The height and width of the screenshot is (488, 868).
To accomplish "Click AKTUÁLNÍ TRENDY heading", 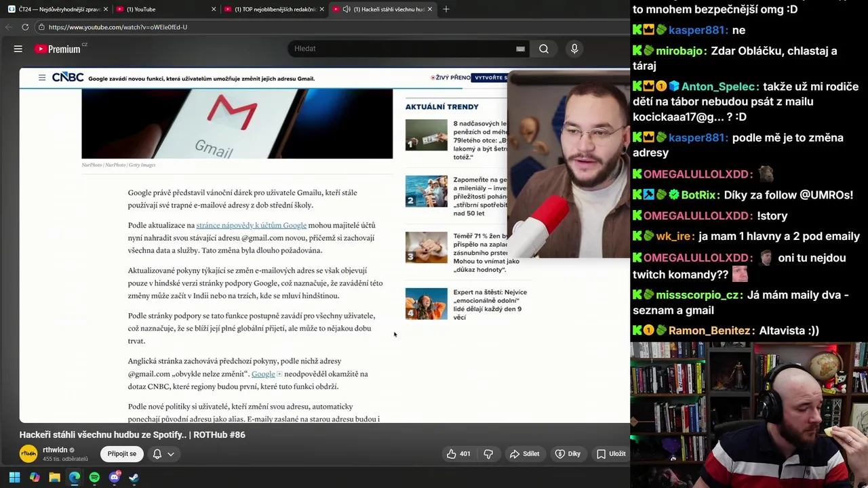I will 442,106.
